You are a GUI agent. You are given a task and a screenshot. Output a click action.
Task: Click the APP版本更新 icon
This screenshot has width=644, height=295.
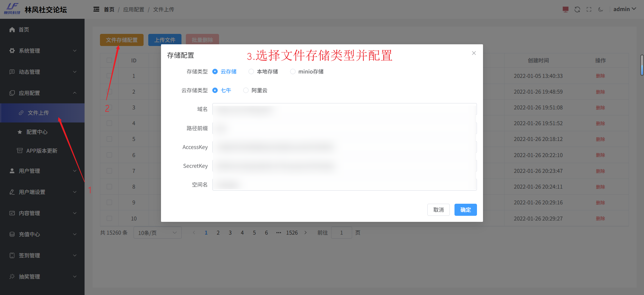tap(20, 151)
